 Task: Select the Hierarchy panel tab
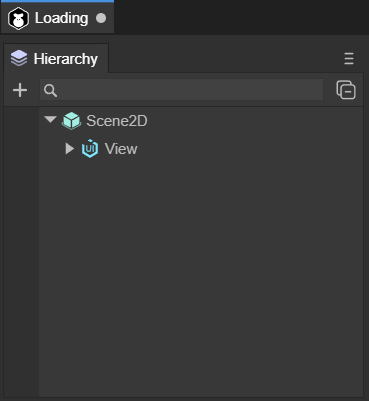56,59
